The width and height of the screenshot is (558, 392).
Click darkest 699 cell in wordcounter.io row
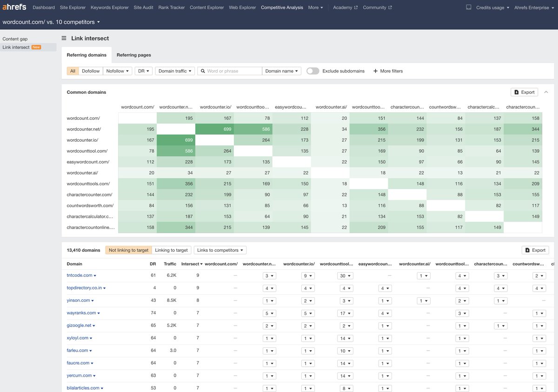[x=176, y=140]
